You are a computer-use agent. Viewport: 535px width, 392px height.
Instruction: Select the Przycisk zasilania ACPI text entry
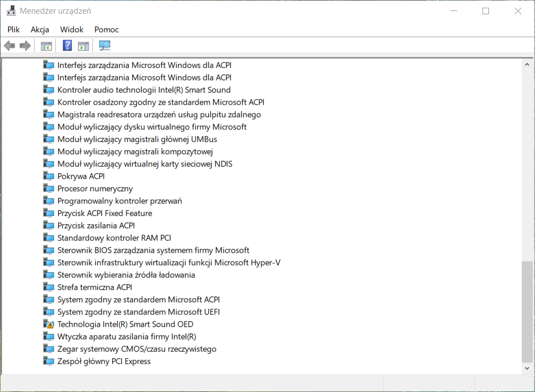[96, 225]
